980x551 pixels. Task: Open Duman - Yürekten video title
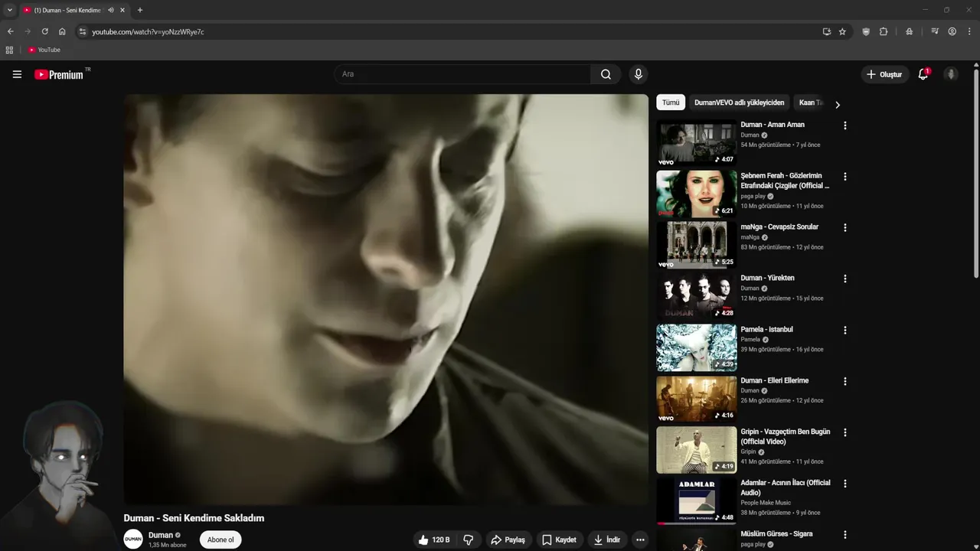click(x=767, y=278)
